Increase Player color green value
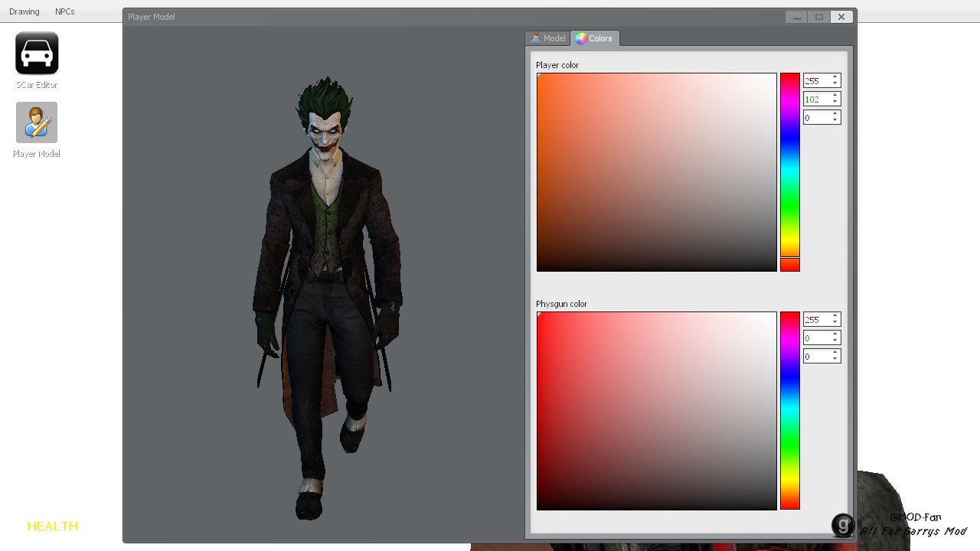Image resolution: width=980 pixels, height=551 pixels. pyautogui.click(x=835, y=96)
